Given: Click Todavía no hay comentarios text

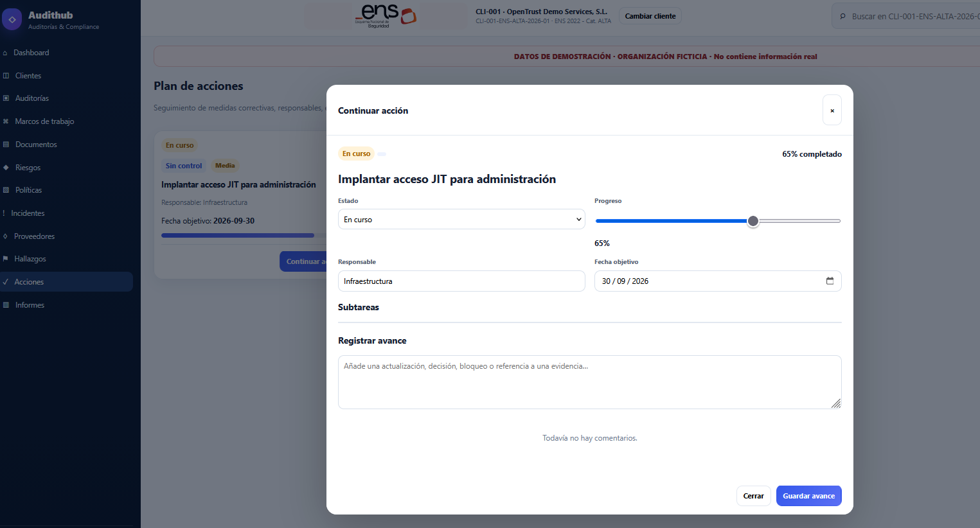Looking at the screenshot, I should pos(590,438).
